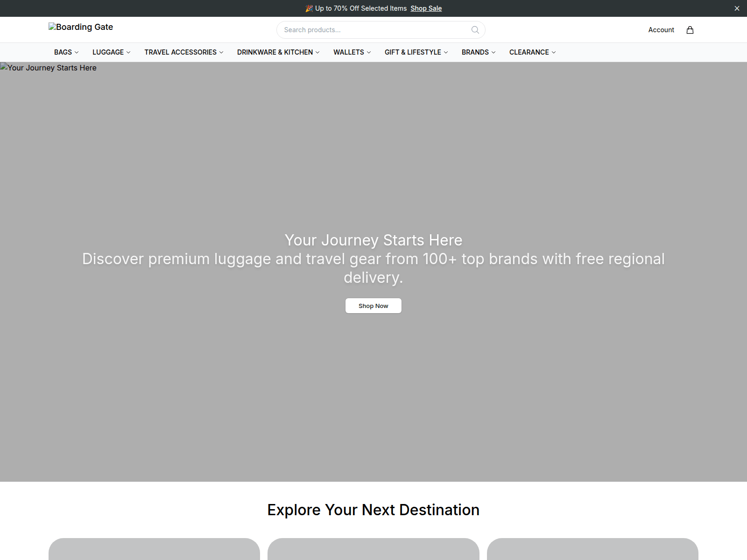This screenshot has height=560, width=747.
Task: Follow the Shop Sale link
Action: coord(426,8)
